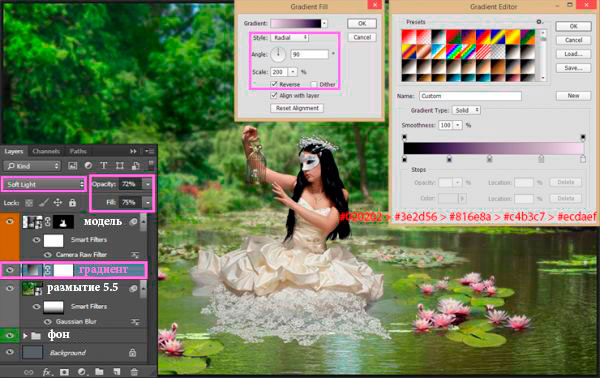600x378 pixels.
Task: Uncheck the Reverse checkbox
Action: pos(274,84)
